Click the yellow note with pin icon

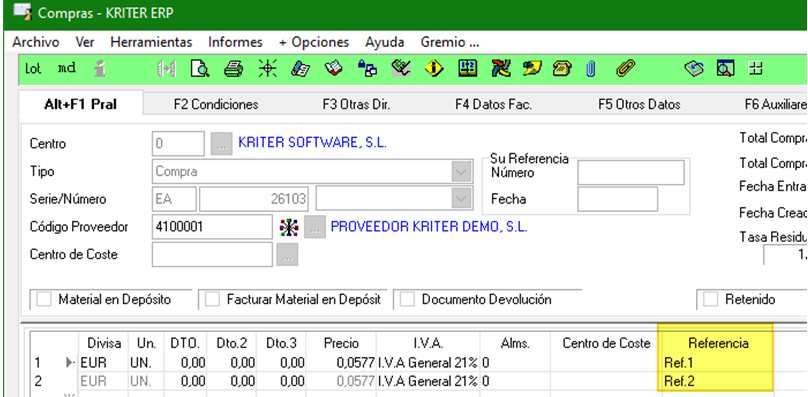click(x=532, y=68)
